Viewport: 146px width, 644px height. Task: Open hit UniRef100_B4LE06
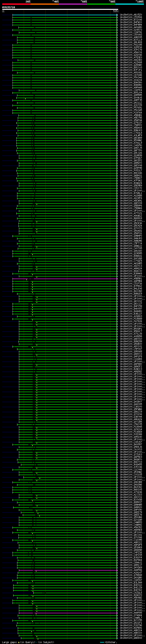[131, 289]
